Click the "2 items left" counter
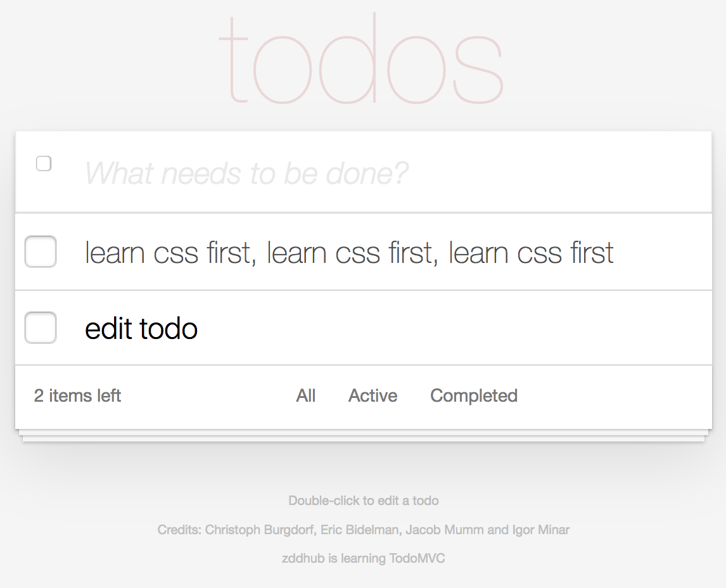726x588 pixels. 77,395
